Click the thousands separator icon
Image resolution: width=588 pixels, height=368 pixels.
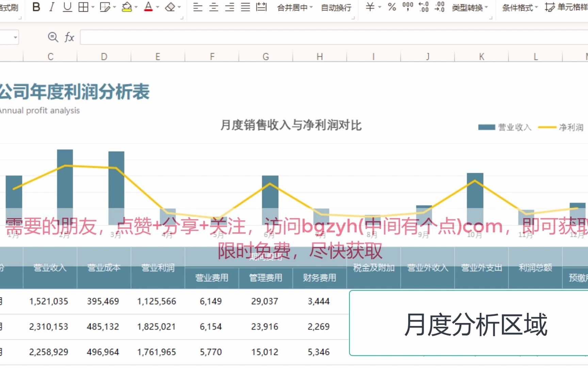click(x=408, y=7)
